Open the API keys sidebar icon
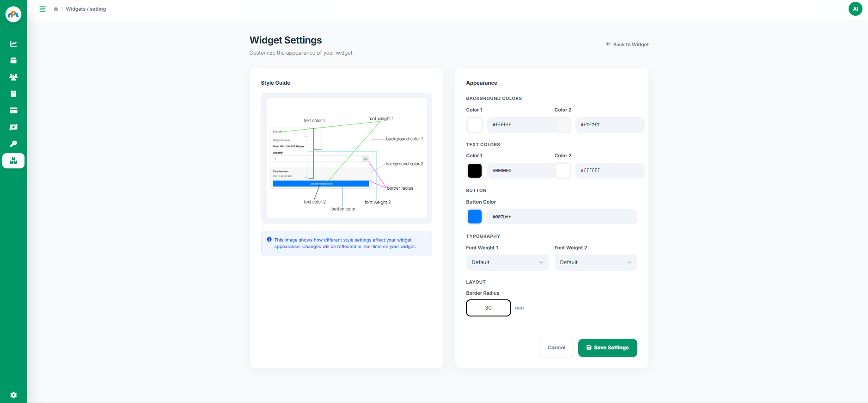This screenshot has height=403, width=868. [13, 143]
